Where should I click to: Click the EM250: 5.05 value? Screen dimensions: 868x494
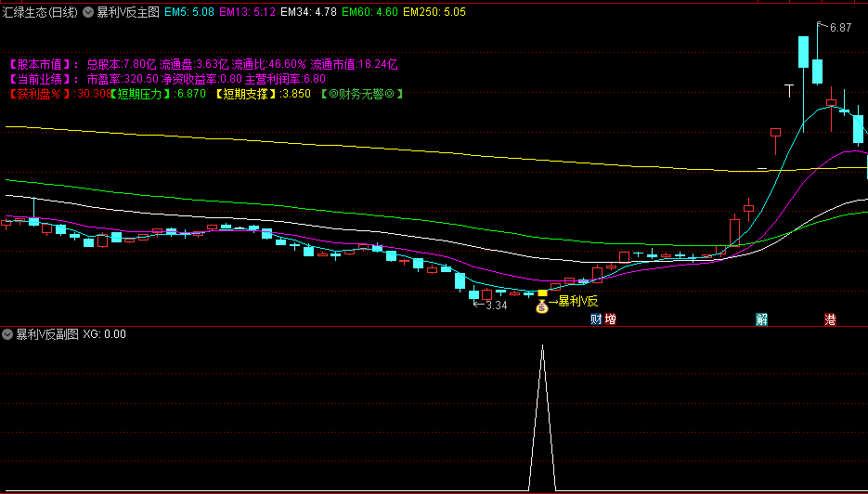point(434,12)
